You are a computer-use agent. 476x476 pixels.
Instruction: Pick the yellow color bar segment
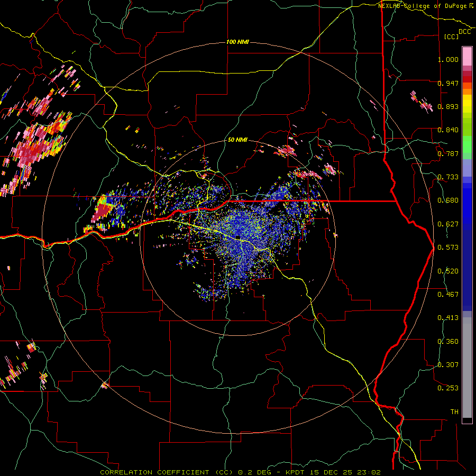(467, 104)
